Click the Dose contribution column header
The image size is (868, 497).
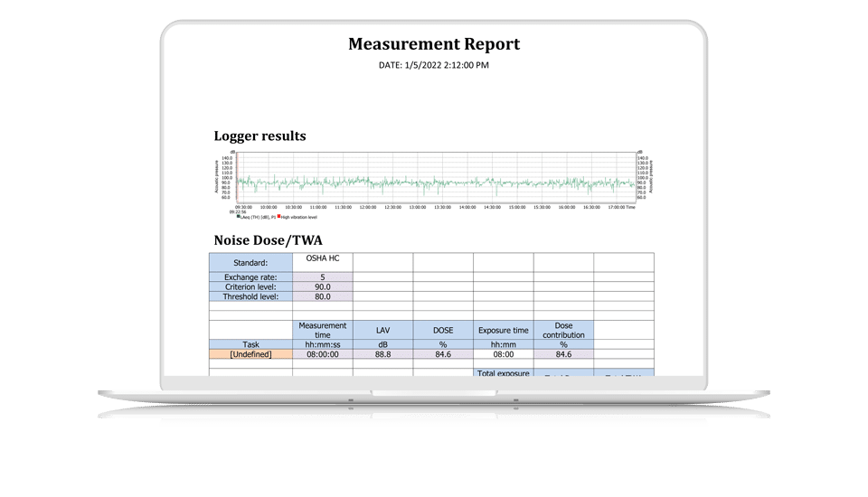(563, 330)
